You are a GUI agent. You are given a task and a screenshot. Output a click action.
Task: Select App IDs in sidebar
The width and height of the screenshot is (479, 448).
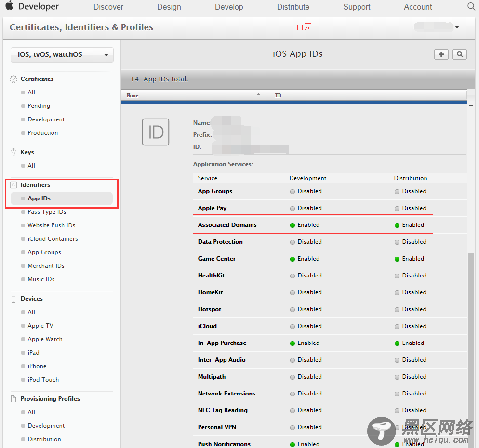pos(61,198)
